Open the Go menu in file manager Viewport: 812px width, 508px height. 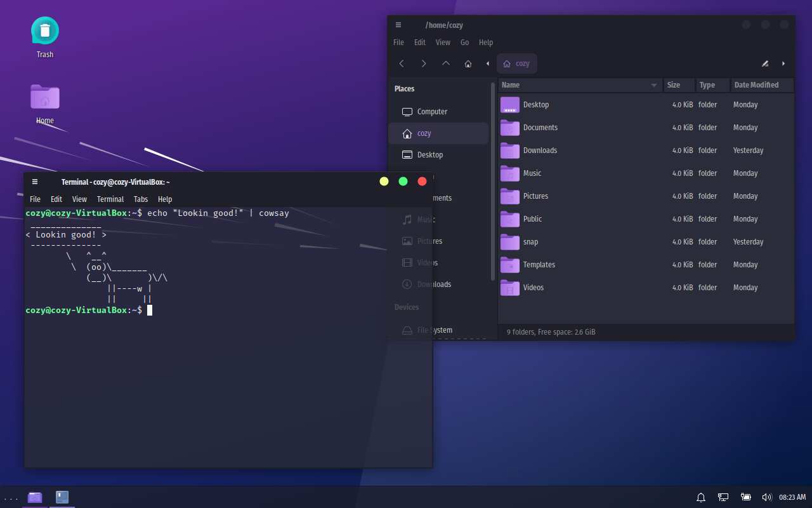click(465, 43)
